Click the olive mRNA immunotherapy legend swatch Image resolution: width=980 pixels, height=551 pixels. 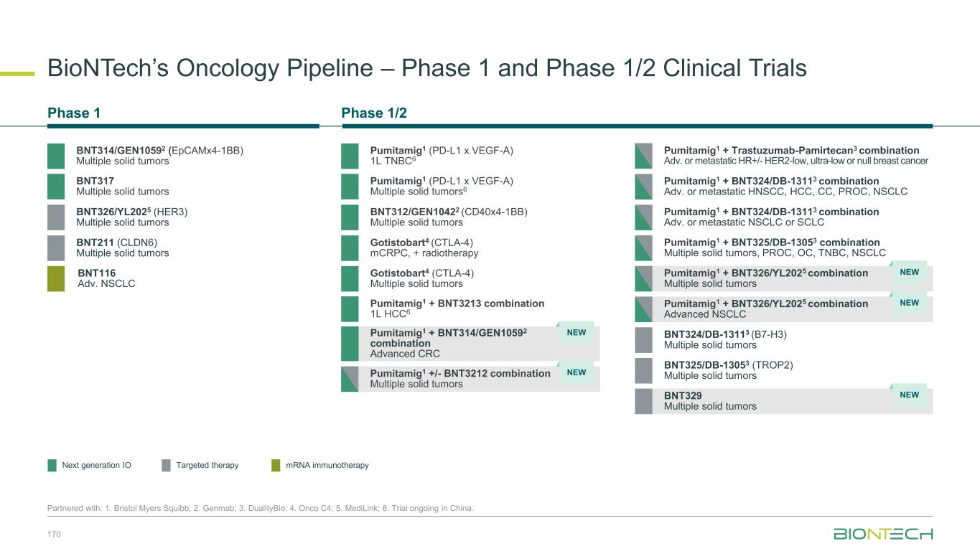(276, 466)
